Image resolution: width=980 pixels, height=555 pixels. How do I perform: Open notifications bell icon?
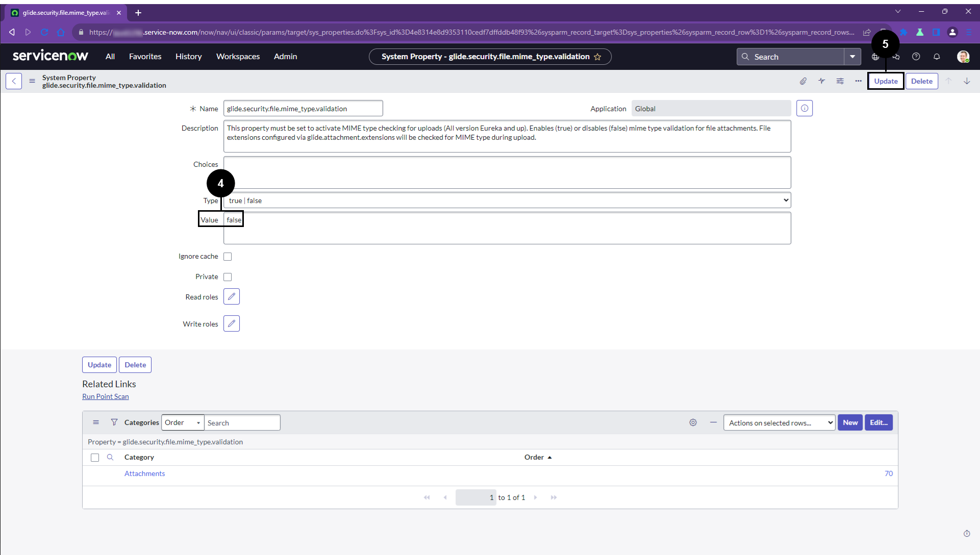(936, 57)
